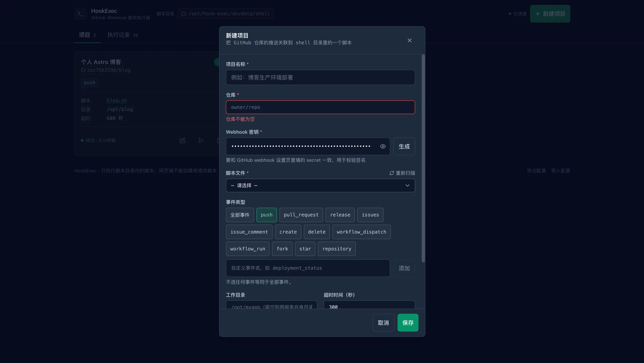Image resolution: width=644 pixels, height=363 pixels.
Task: Select the workflow_dispatch event chip
Action: pyautogui.click(x=361, y=232)
